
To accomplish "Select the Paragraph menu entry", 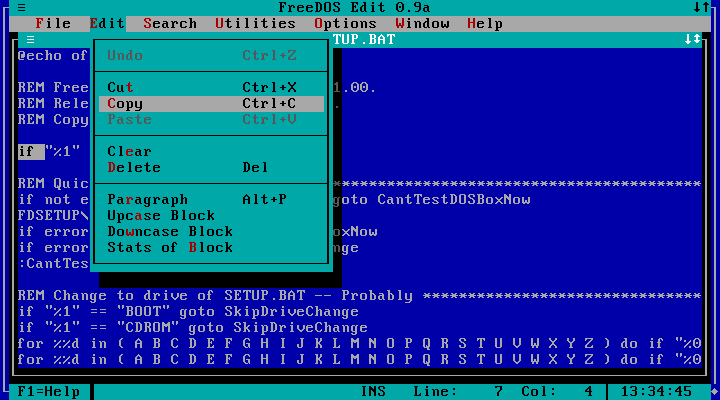I will (211, 200).
